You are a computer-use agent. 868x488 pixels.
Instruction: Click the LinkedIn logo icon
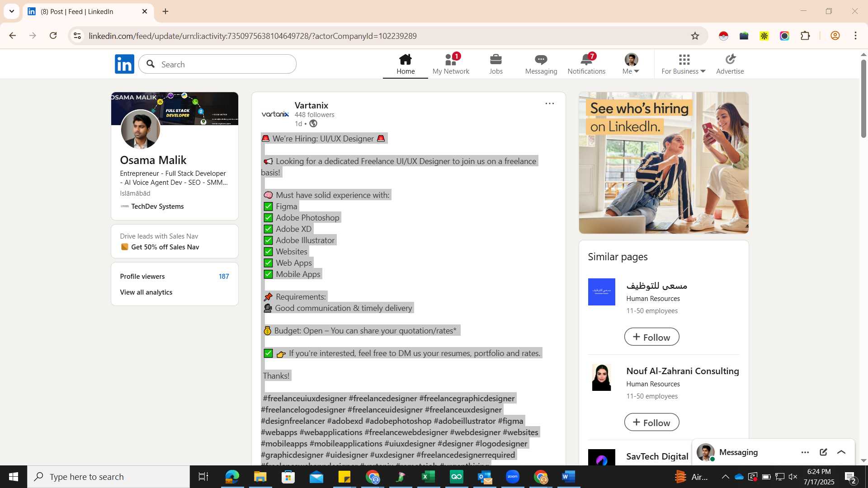point(124,64)
